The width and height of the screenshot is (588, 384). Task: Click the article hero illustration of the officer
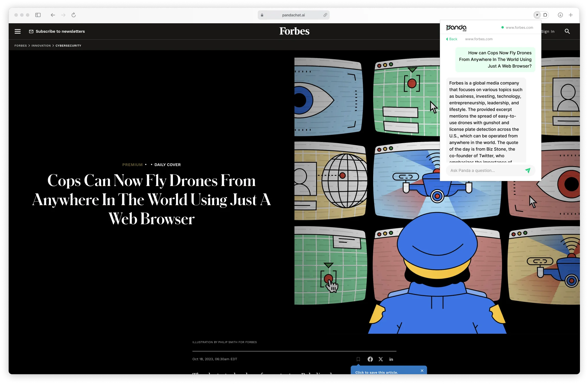point(437,195)
